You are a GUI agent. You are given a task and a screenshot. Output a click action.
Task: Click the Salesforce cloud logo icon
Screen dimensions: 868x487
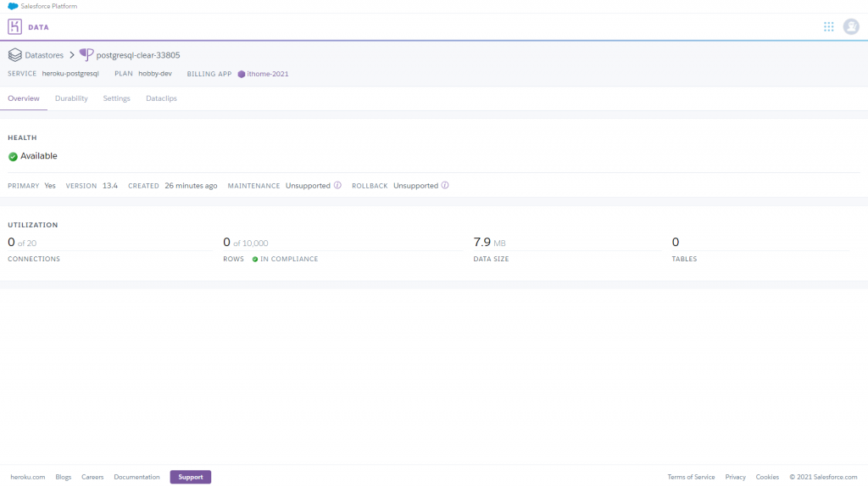13,6
